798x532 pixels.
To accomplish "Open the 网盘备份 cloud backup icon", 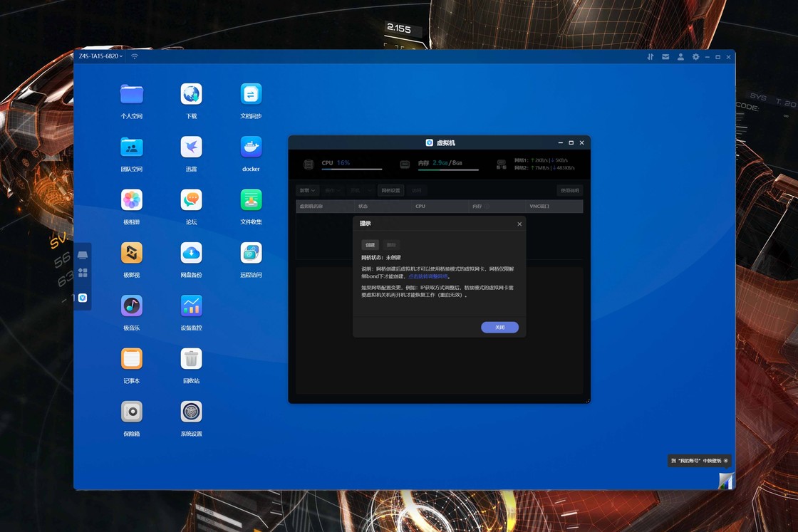I will point(191,253).
